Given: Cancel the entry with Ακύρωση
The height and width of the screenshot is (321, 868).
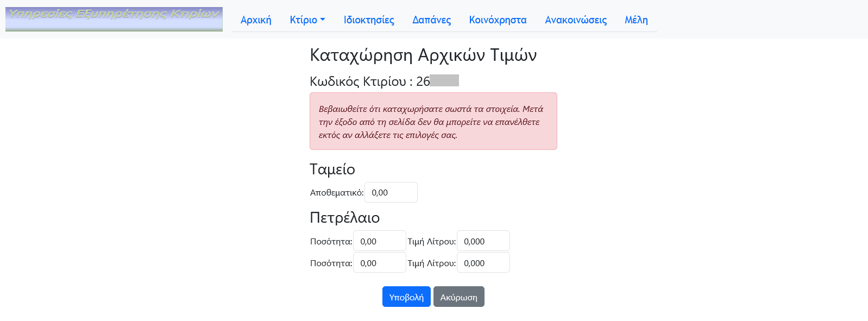Looking at the screenshot, I should coord(458,297).
